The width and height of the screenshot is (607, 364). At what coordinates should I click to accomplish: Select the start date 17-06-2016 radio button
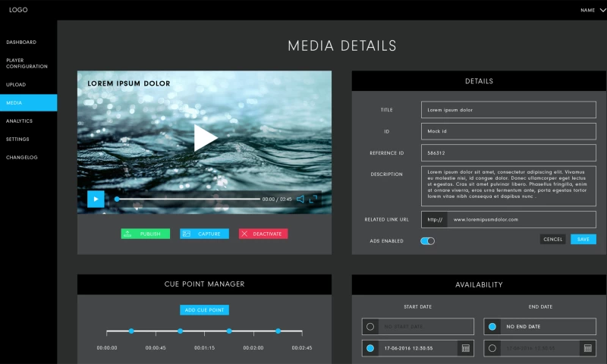click(370, 348)
